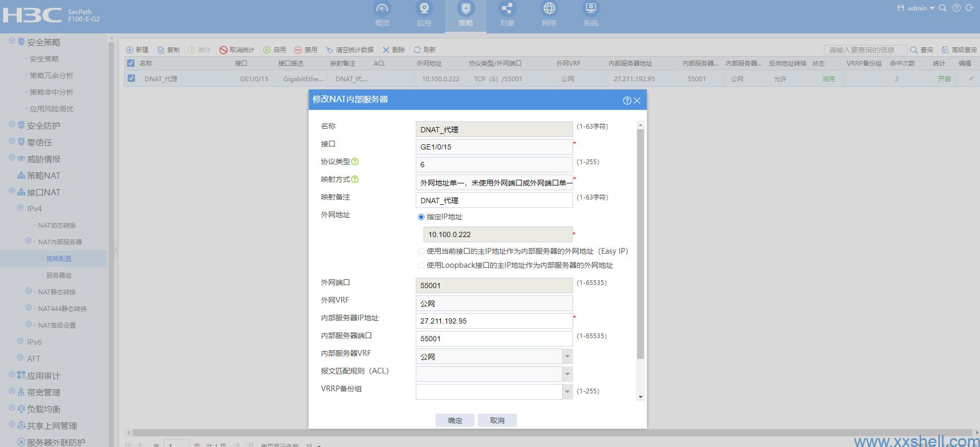
Task: Click the 禁用 (Disable) icon in toolbar
Action: click(x=298, y=50)
